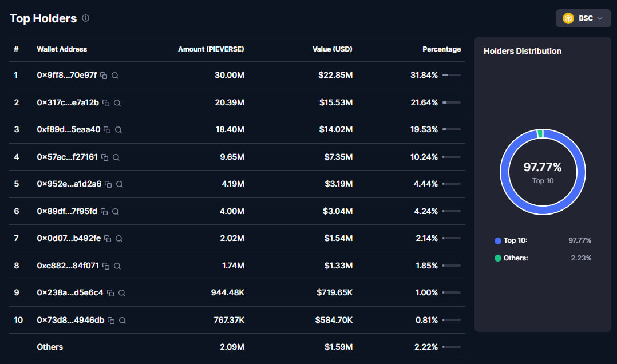This screenshot has height=364, width=617.
Task: Copy wallet address 0xc882...84f071
Action: [106, 266]
